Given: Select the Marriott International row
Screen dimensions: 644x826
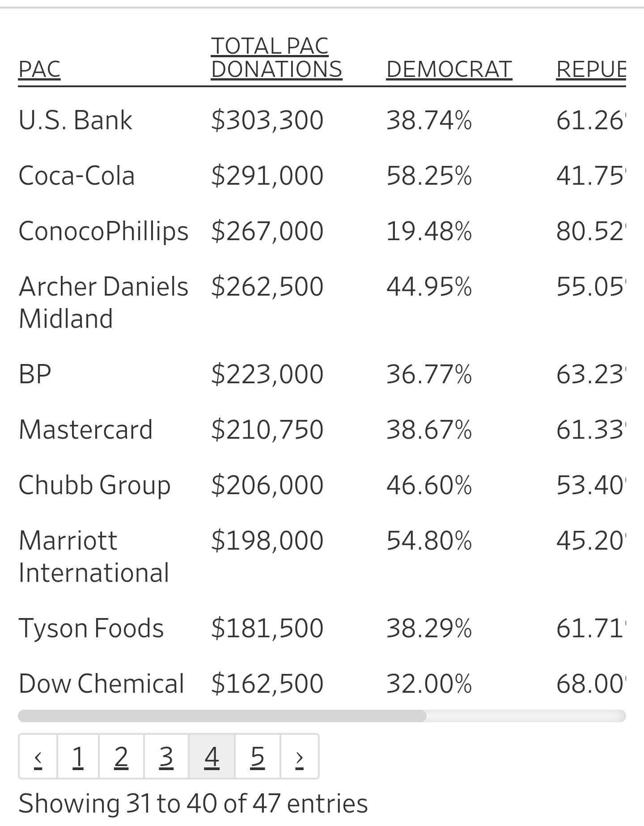Looking at the screenshot, I should pyautogui.click(x=322, y=557).
